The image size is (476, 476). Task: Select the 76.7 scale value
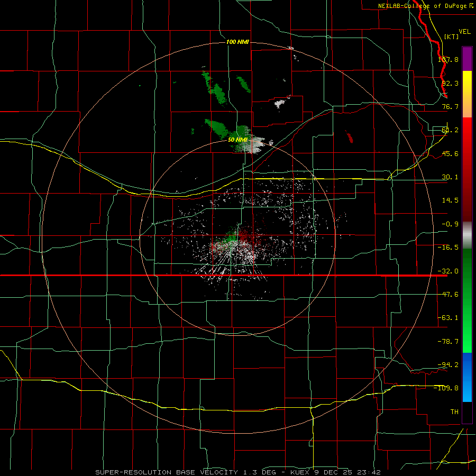click(x=450, y=106)
